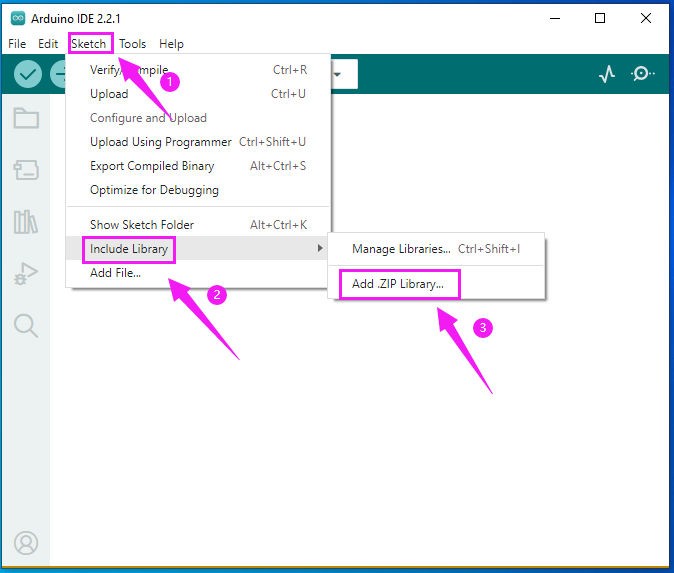Choose Add File... entry

(x=198, y=273)
